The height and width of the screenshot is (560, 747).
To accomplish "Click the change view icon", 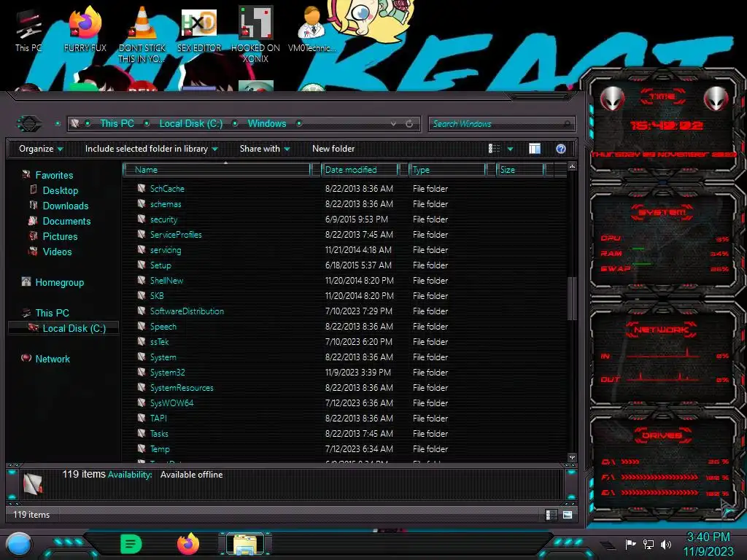I will click(x=494, y=149).
